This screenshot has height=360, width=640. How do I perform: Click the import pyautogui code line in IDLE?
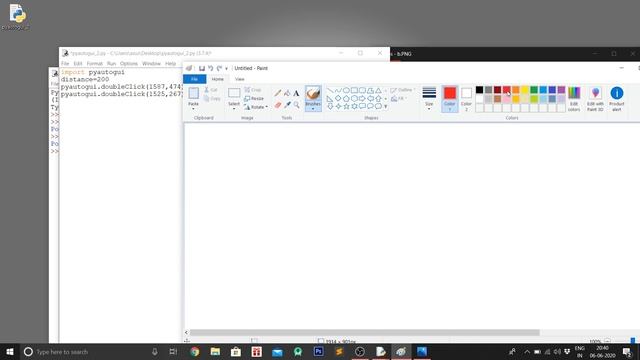pyautogui.click(x=93, y=72)
